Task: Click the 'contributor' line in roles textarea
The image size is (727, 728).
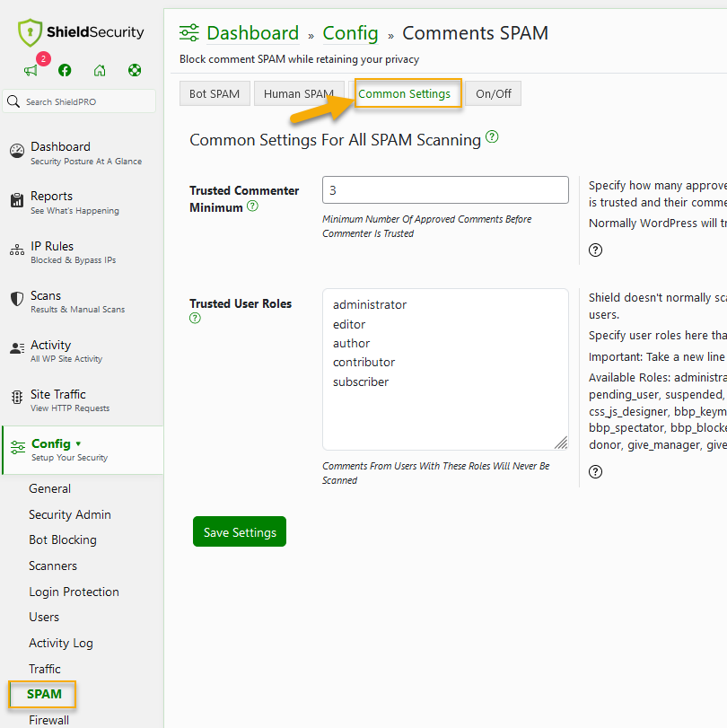Action: 364,362
